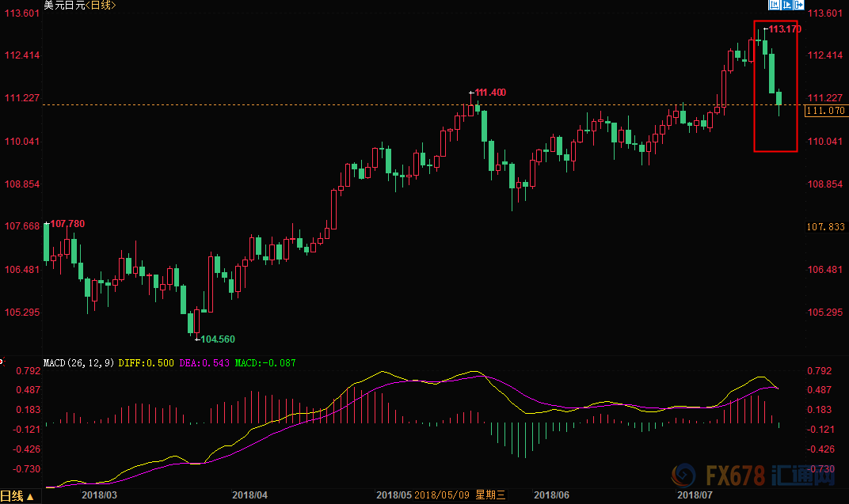Click the 2018/04 date on the time axis
Screen dimensions: 849x504
[x=249, y=496]
